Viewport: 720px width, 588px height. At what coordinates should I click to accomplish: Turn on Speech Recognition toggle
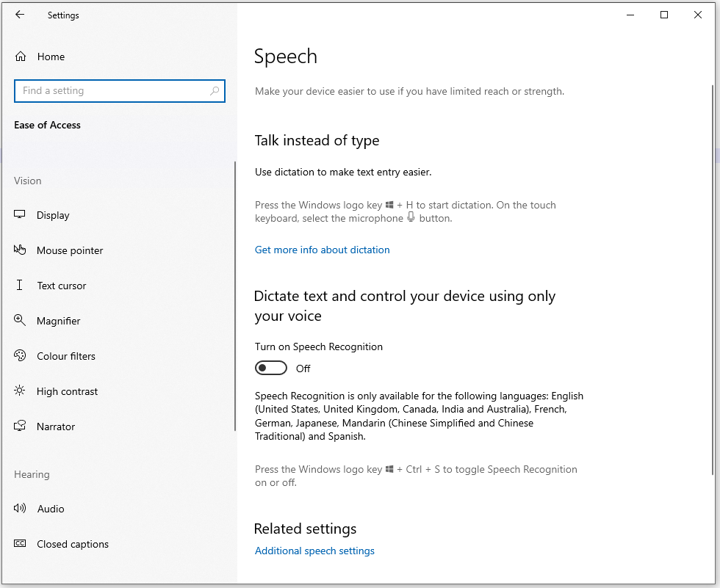[271, 368]
